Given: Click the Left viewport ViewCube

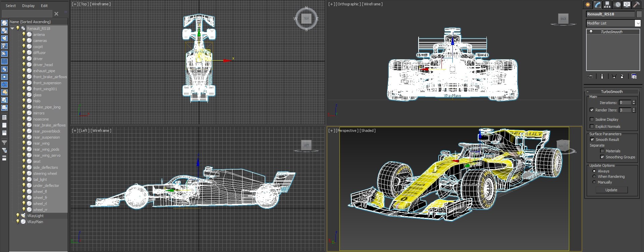Looking at the screenshot, I should point(306,145).
